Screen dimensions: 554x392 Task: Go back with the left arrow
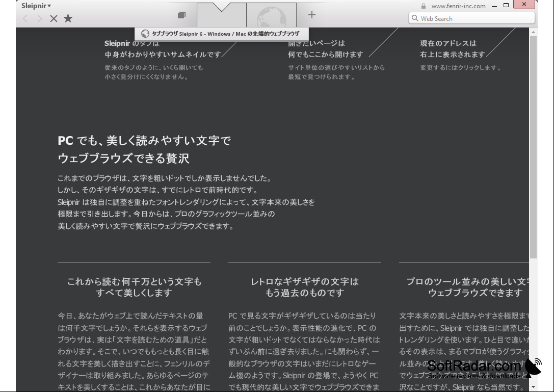[x=25, y=18]
